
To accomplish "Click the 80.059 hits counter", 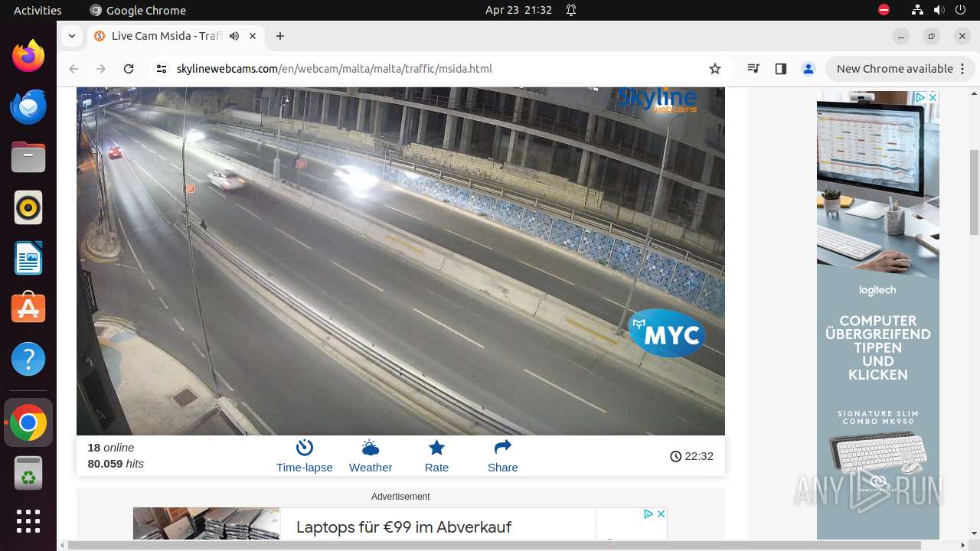I will point(116,464).
